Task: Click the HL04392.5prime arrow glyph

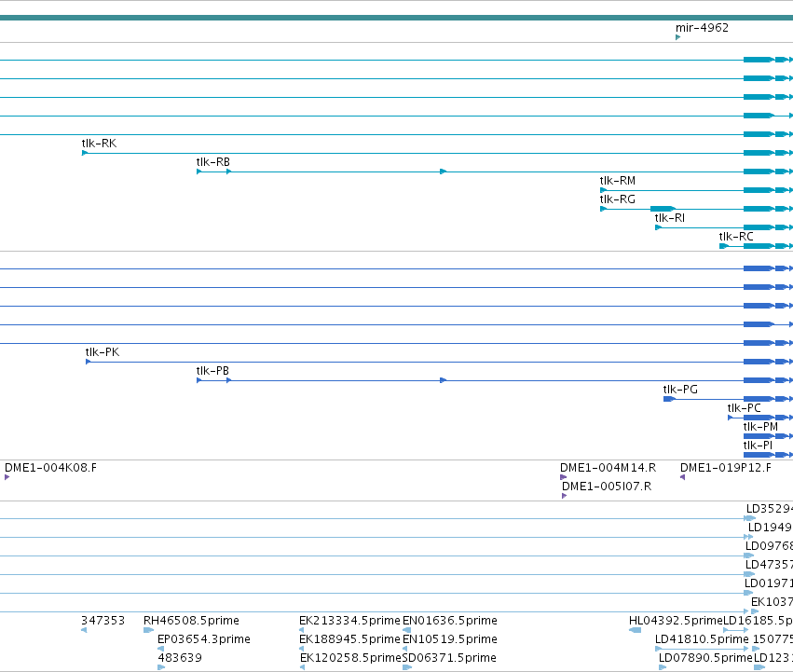Action: (636, 630)
